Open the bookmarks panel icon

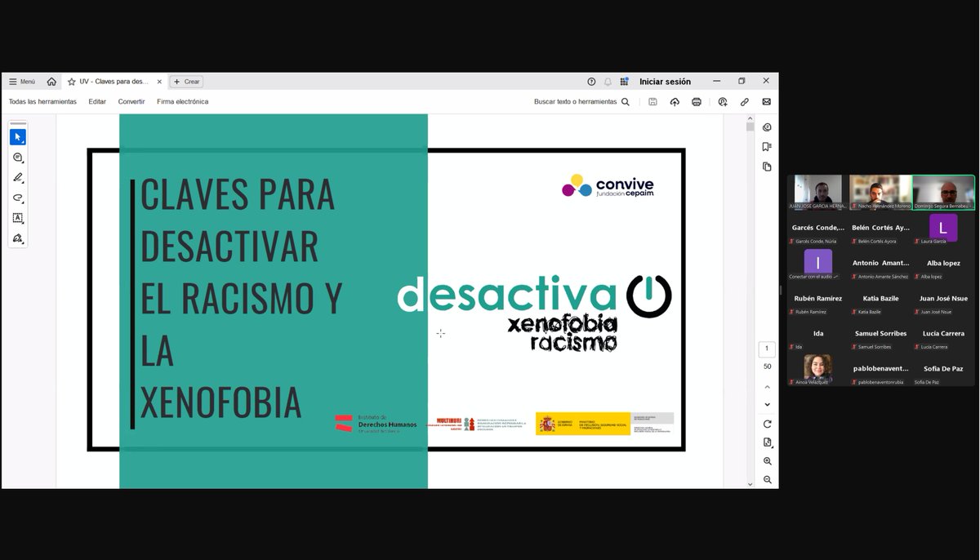[767, 147]
